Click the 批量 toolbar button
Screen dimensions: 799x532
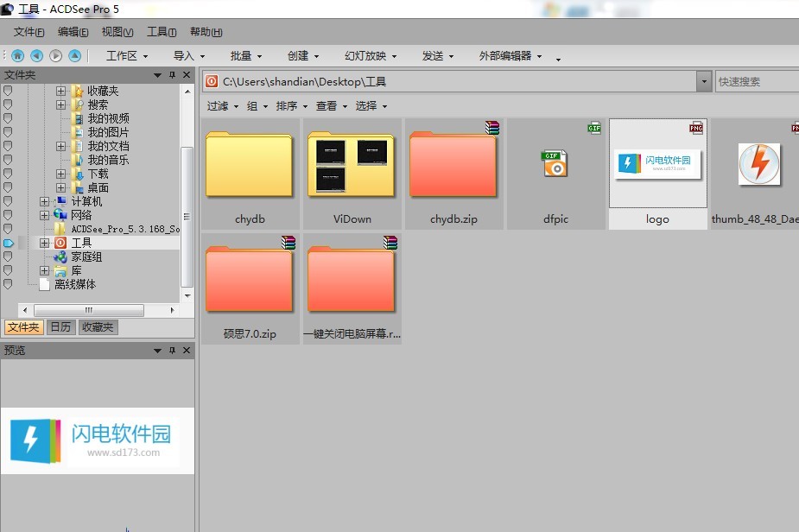[246, 56]
